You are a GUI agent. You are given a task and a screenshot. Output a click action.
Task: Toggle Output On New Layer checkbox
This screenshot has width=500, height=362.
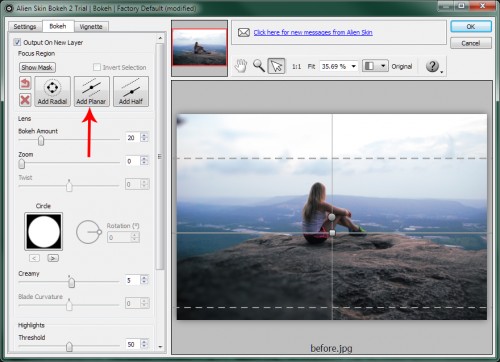click(x=17, y=42)
